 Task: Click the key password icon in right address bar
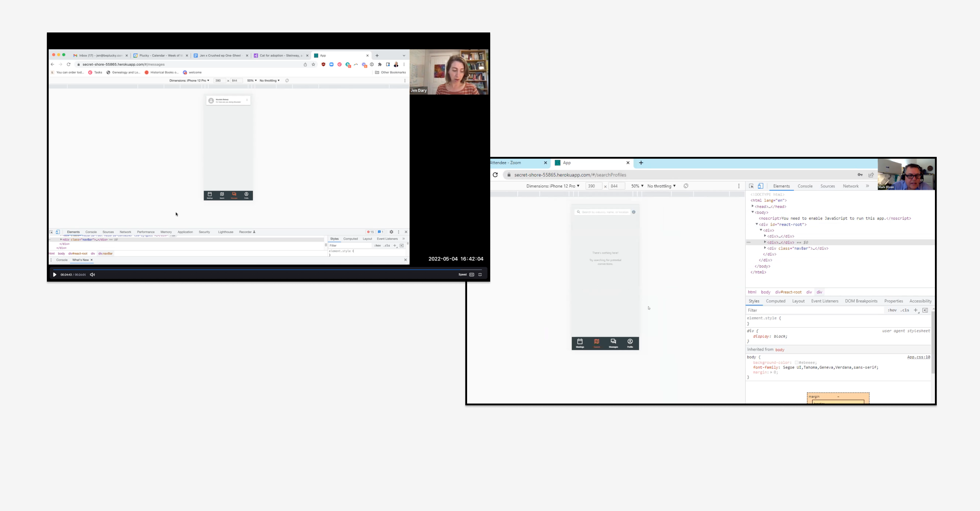pyautogui.click(x=860, y=175)
